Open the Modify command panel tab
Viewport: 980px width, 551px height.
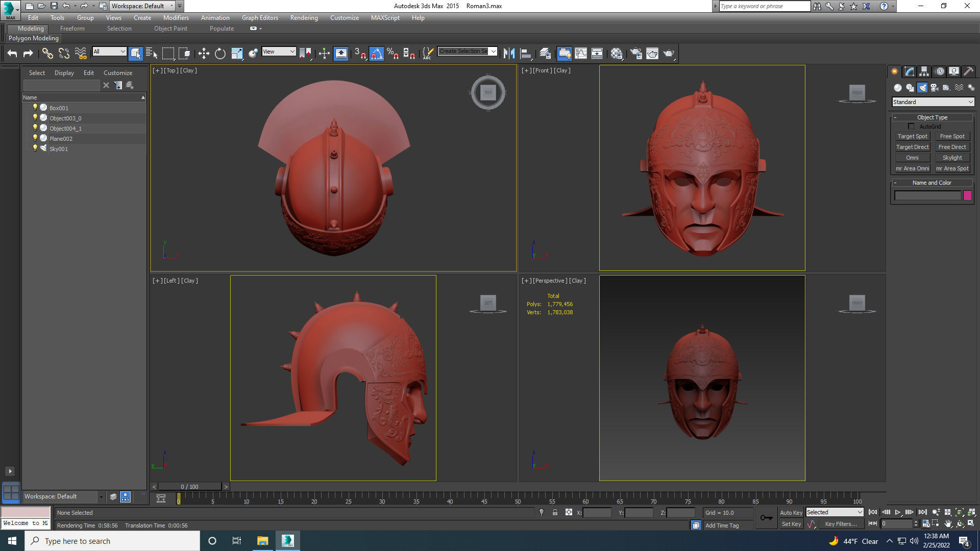[x=910, y=71]
